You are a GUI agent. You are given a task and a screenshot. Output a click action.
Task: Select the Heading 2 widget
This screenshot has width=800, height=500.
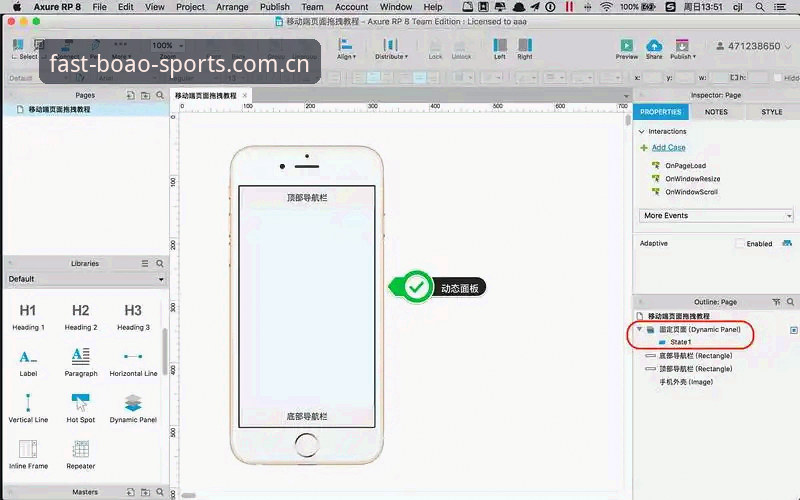[81, 317]
